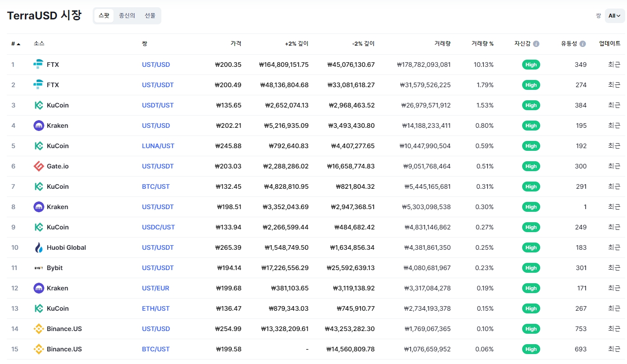Screen dimensions: 627x364
Task: Open the USDT/UST pair link
Action: 158,105
